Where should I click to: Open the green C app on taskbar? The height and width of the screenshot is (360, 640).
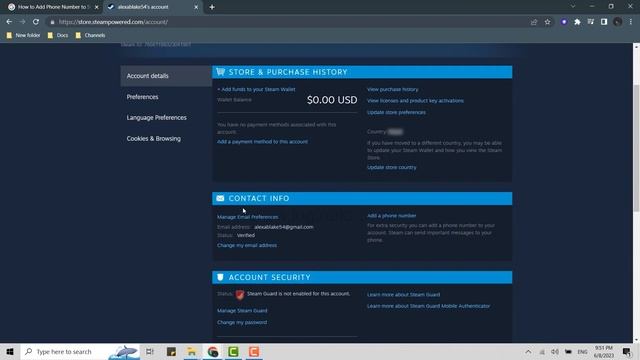[233, 351]
